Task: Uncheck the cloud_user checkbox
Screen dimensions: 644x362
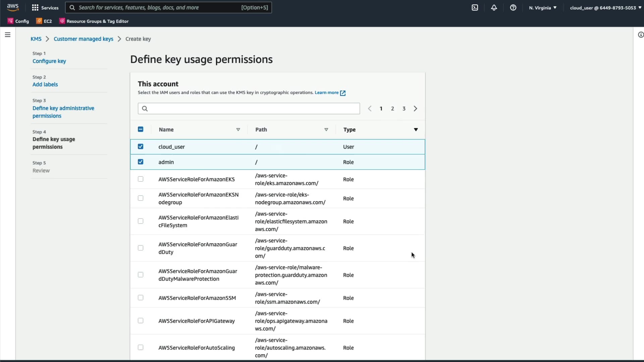Action: pyautogui.click(x=141, y=146)
